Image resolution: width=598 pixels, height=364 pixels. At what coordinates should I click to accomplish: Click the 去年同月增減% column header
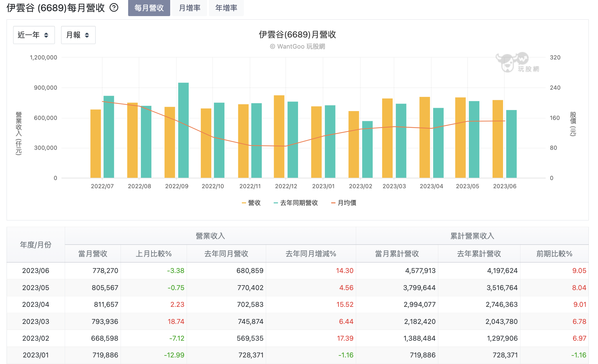tap(311, 254)
